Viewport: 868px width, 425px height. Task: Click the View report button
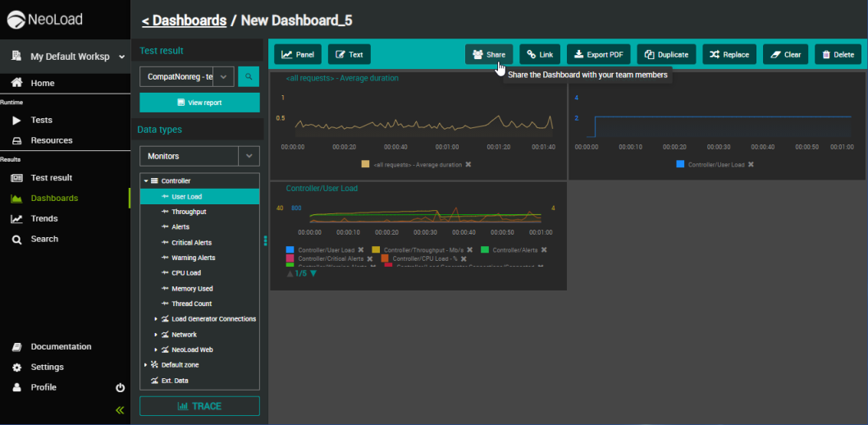(199, 103)
